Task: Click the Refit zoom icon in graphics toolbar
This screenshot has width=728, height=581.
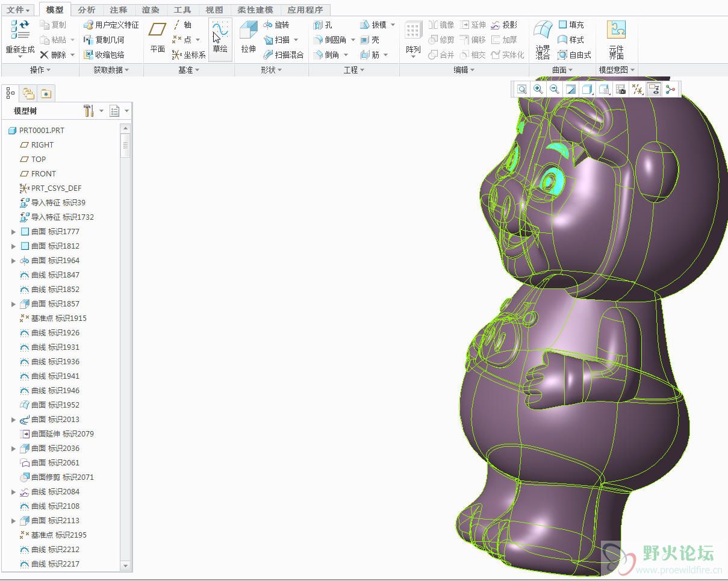Action: tap(522, 90)
